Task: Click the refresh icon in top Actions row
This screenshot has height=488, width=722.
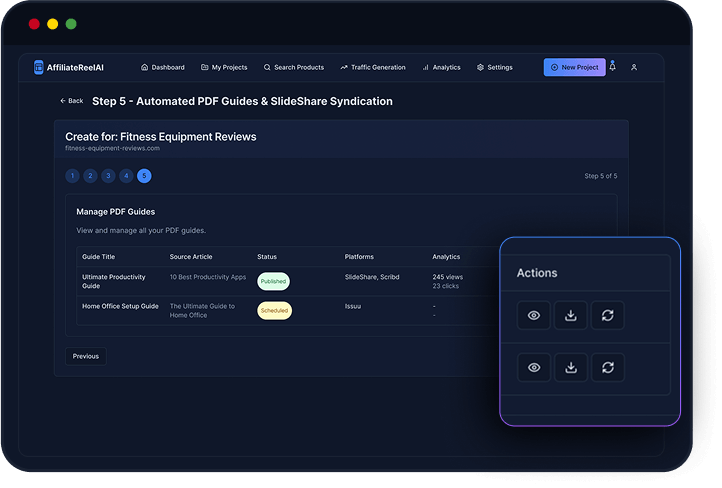Action: [x=608, y=316]
